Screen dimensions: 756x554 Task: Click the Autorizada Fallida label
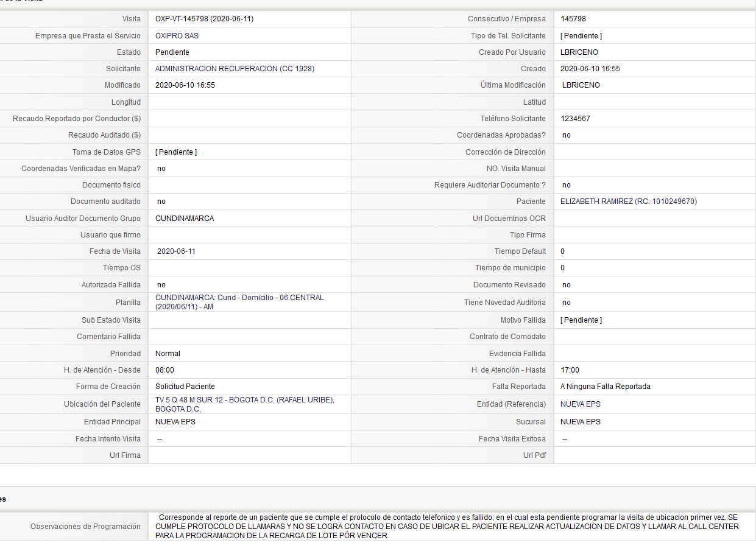(111, 285)
